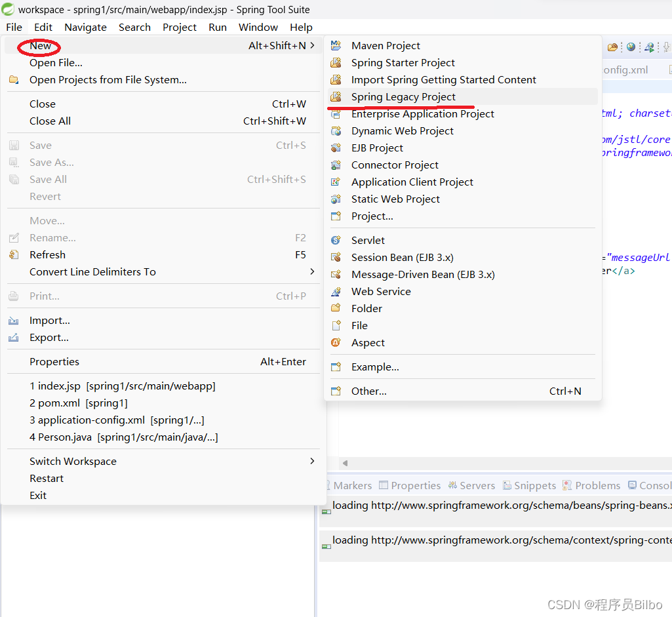Open the Project menu
Screen dimensions: 672x617
180,28
